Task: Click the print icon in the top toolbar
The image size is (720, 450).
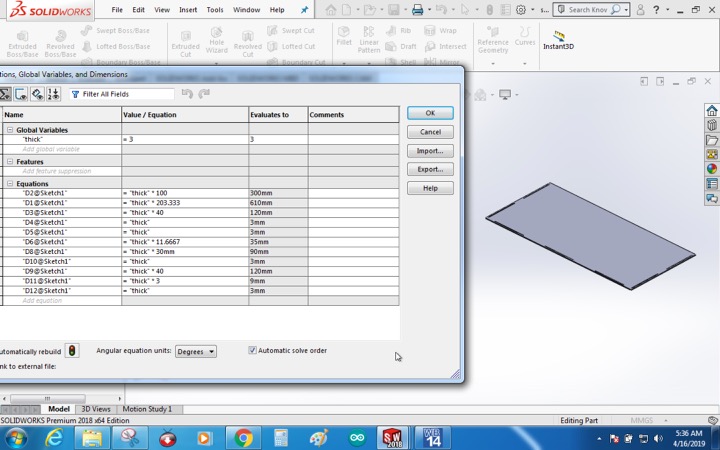Action: click(x=417, y=10)
